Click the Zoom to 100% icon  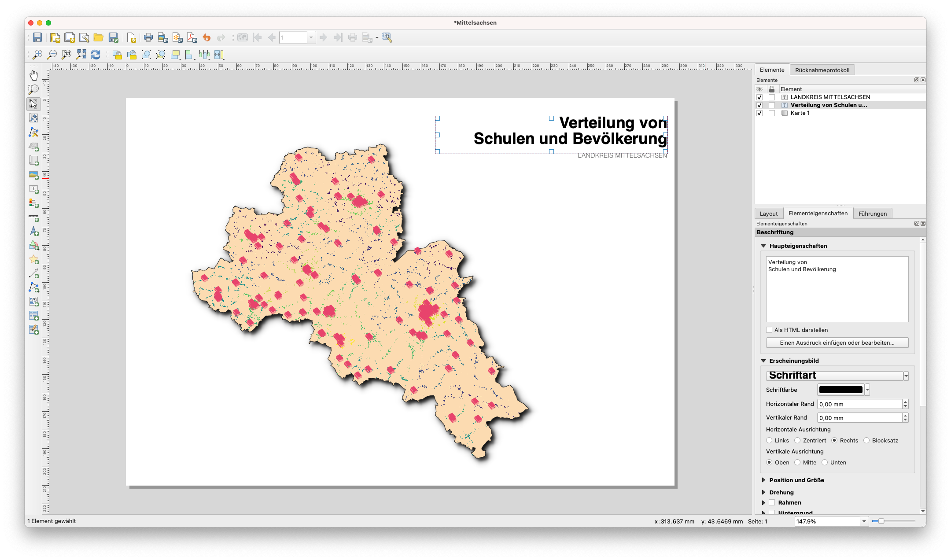(x=66, y=55)
